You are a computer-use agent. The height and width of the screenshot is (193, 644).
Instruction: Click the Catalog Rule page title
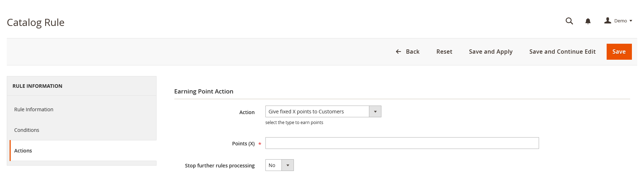36,22
